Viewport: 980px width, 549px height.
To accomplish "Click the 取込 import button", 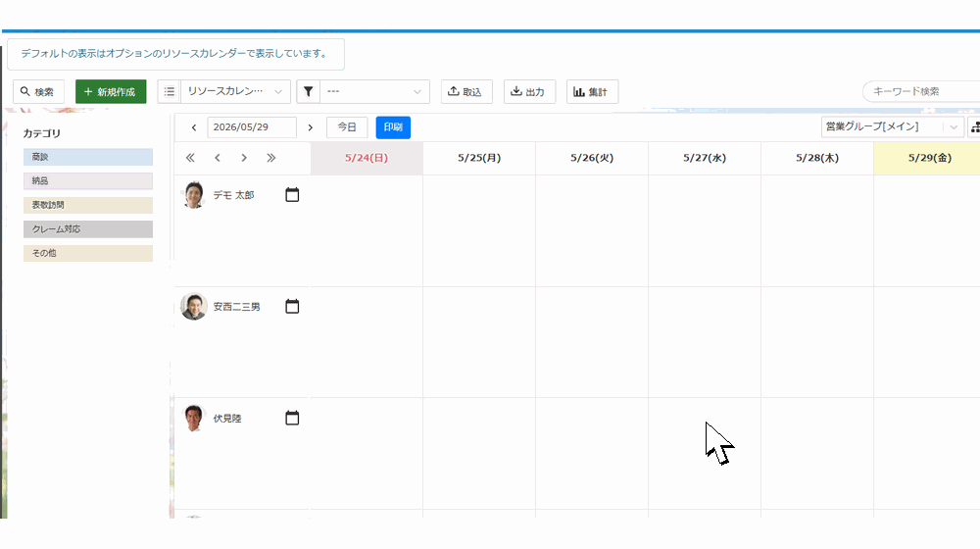I will pyautogui.click(x=466, y=92).
